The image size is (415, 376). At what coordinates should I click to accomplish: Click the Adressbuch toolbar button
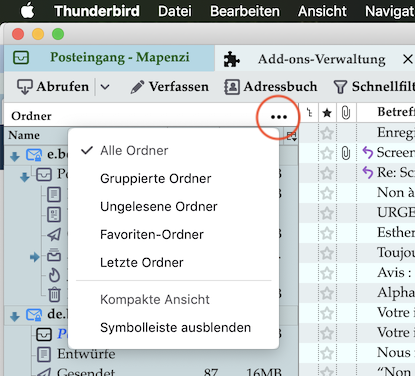coord(270,87)
